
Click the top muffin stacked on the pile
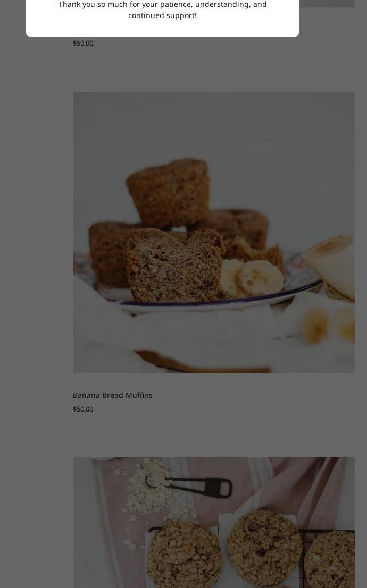click(x=168, y=193)
